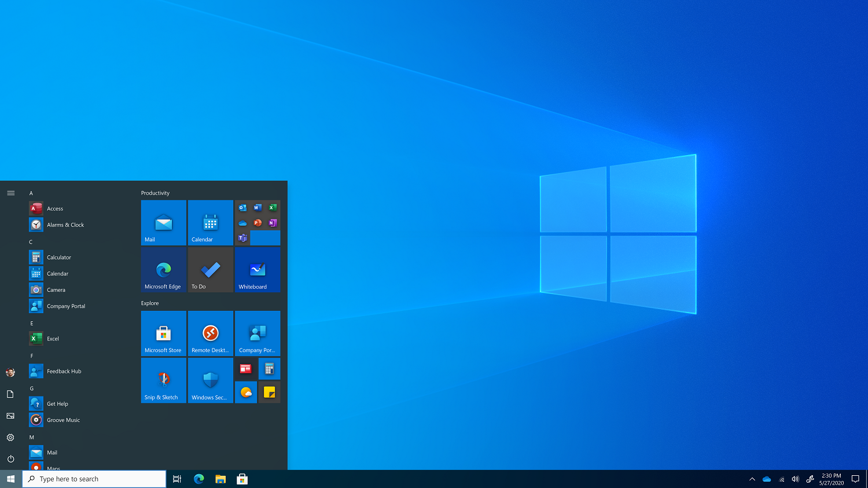The image size is (868, 488).
Task: Open Snip & Sketch tile
Action: pos(164,380)
